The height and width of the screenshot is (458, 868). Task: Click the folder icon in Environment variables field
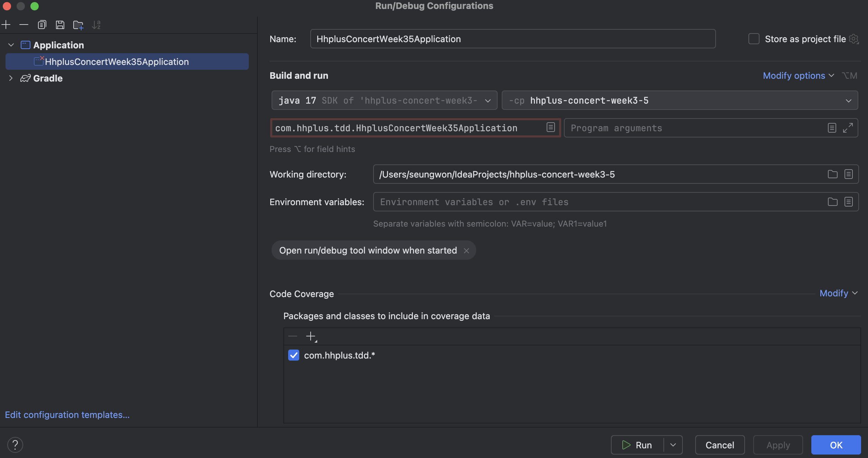[x=832, y=202]
